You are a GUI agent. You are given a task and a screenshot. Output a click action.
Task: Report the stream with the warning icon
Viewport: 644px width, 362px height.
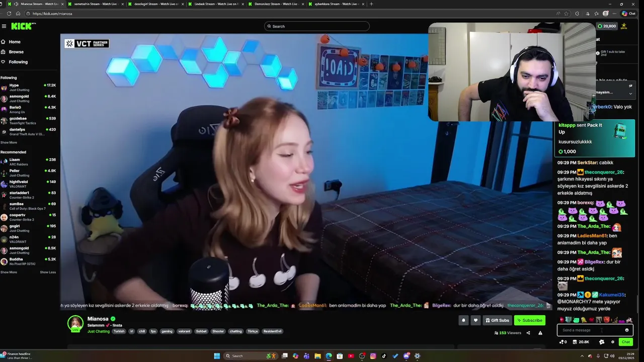tap(540, 333)
